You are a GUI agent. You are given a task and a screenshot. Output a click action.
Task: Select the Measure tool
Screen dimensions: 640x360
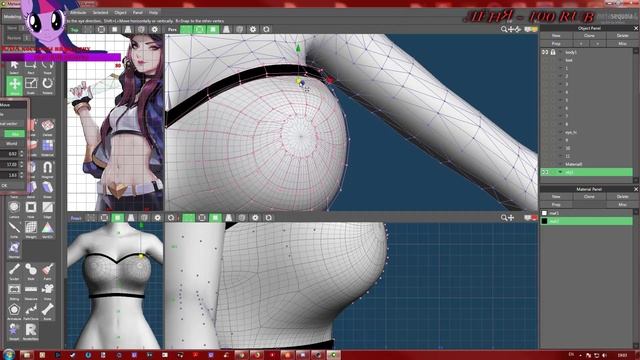[x=31, y=292]
